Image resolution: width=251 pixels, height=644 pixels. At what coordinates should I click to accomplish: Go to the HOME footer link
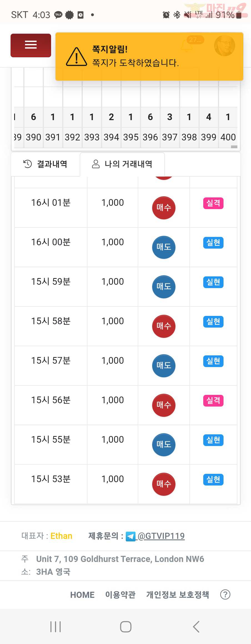[82, 595]
